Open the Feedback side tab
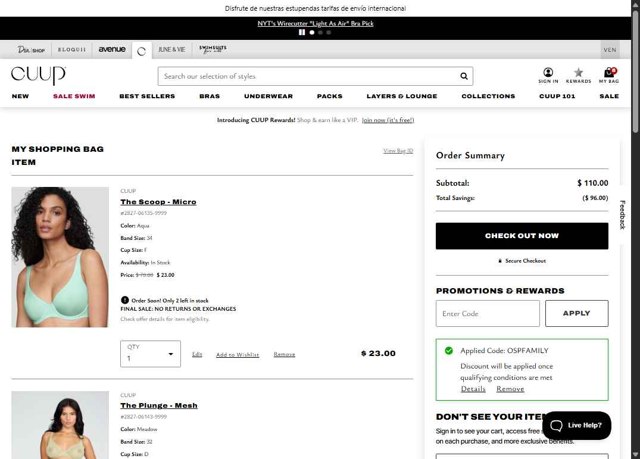The image size is (640, 459). [622, 215]
